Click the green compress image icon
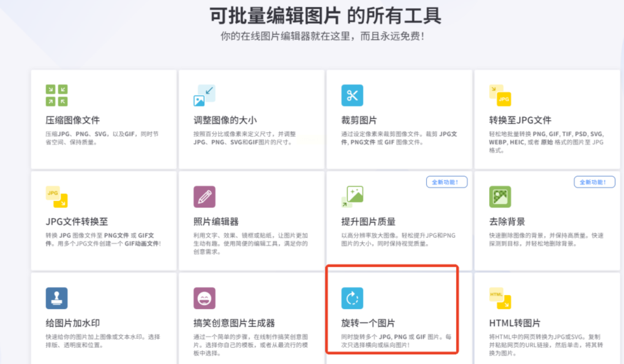The width and height of the screenshot is (624, 364). coord(57,95)
